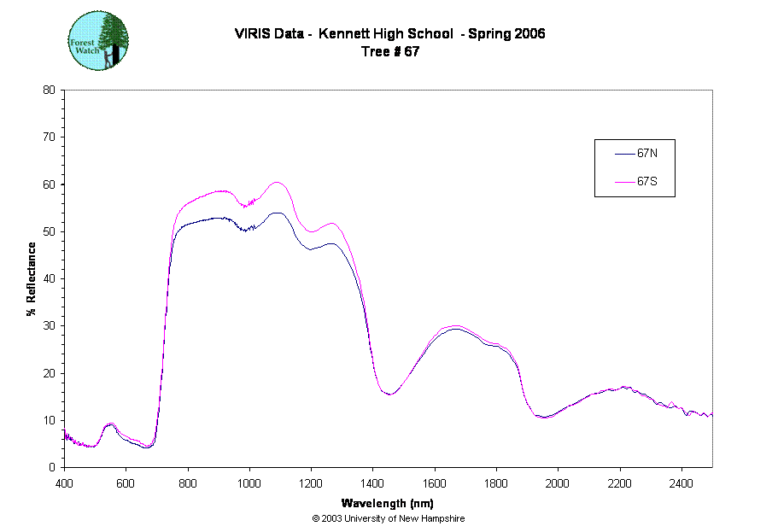Click the Forest Watch logo
778x532 pixels.
[98, 41]
